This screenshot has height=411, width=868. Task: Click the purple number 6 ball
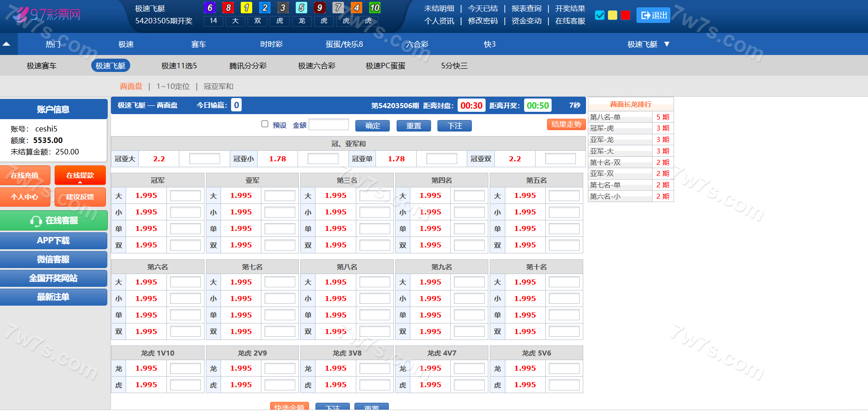[x=210, y=8]
